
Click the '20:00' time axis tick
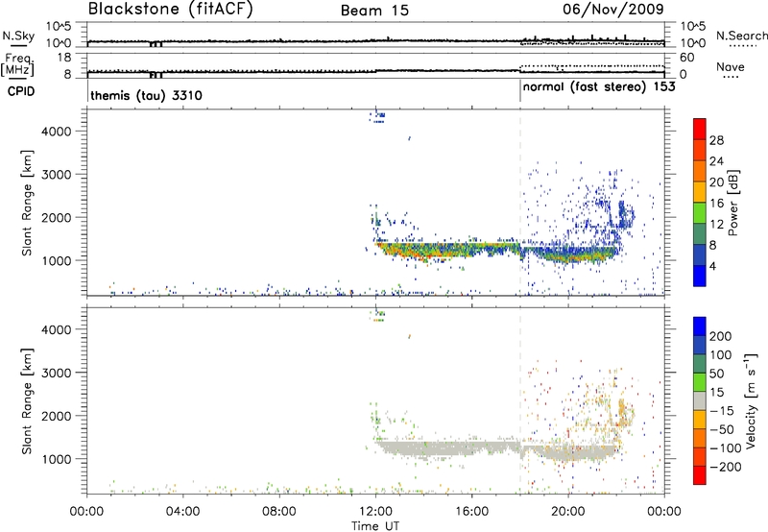pyautogui.click(x=568, y=512)
